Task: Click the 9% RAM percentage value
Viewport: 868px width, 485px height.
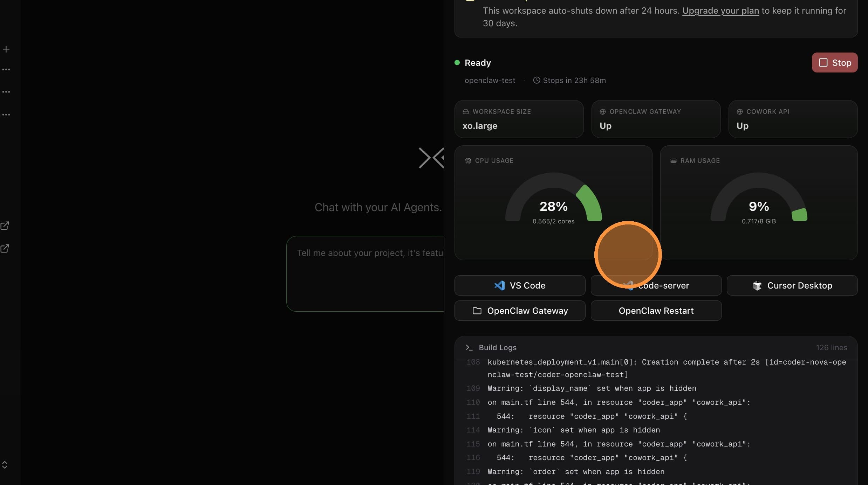Action: click(759, 206)
